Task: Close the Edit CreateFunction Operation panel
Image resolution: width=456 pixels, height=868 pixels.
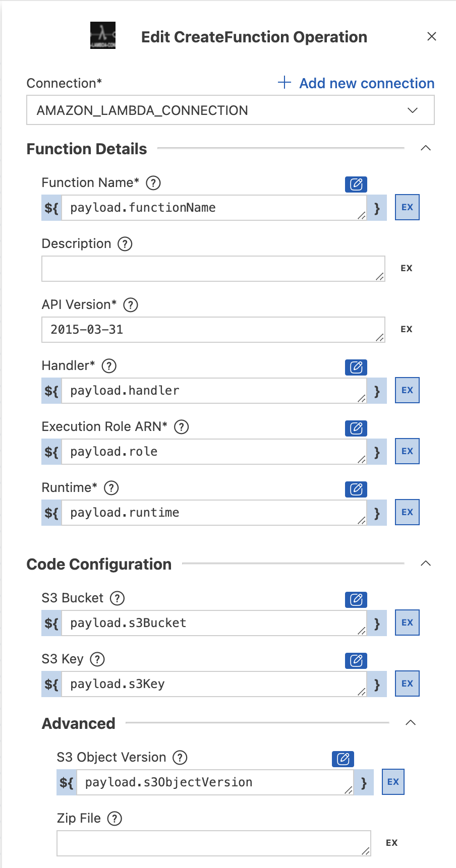Action: (x=432, y=36)
